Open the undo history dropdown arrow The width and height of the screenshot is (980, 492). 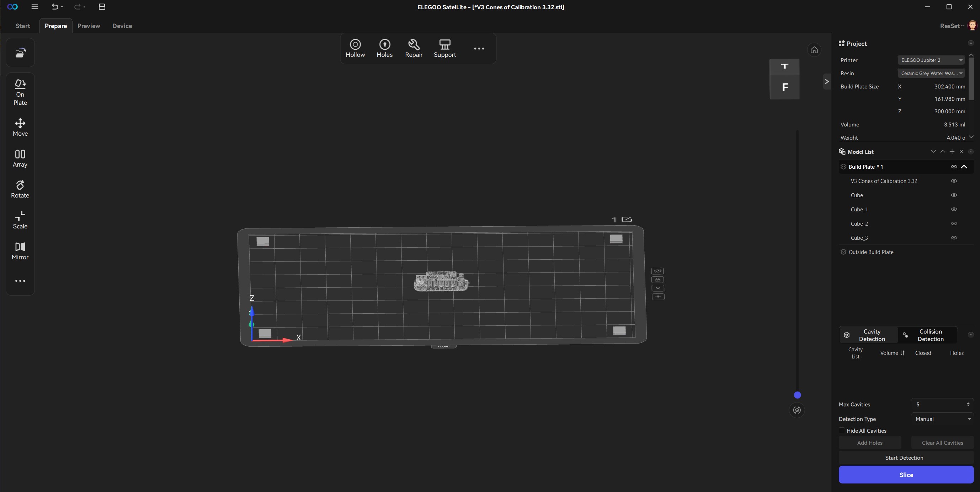(x=62, y=7)
